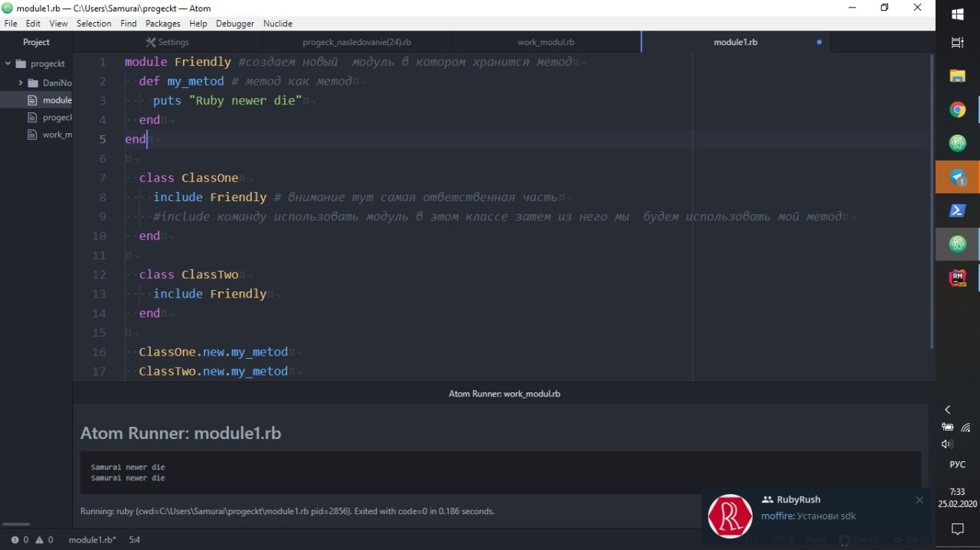Viewport: 980px width, 550px height.
Task: Click the first Samurai newer die output line
Action: pos(128,467)
